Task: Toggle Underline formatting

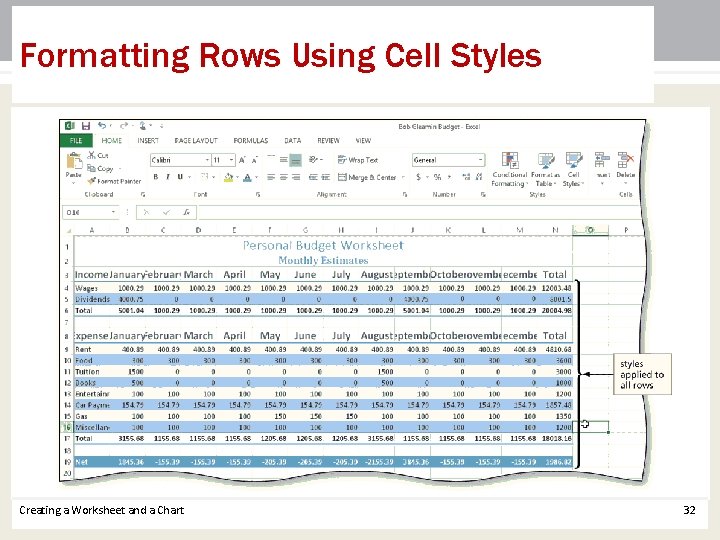Action: [180, 177]
